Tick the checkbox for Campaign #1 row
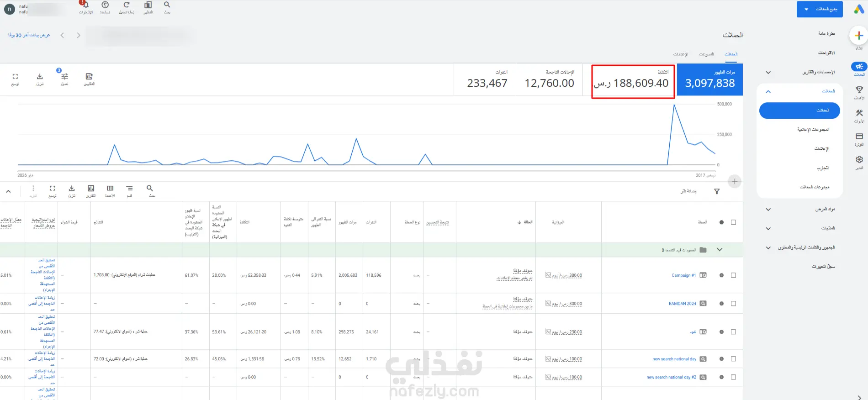Image resolution: width=868 pixels, height=400 pixels. click(x=733, y=275)
